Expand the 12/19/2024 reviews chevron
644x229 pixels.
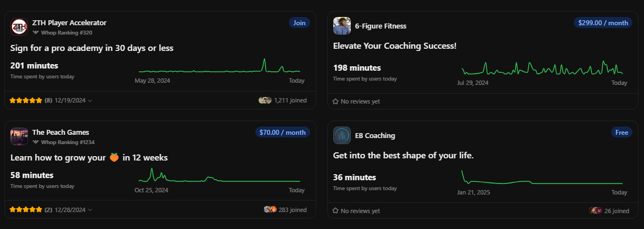click(91, 100)
